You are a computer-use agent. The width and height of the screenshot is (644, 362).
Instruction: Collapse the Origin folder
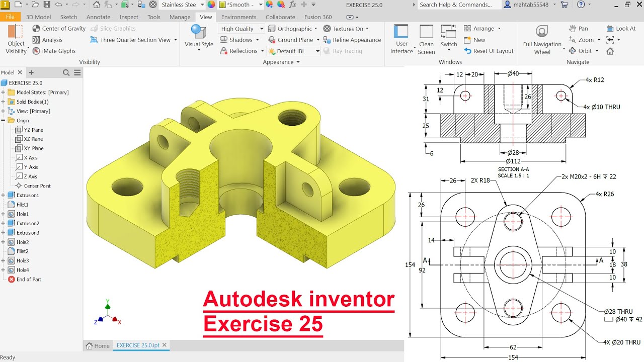pos(4,121)
